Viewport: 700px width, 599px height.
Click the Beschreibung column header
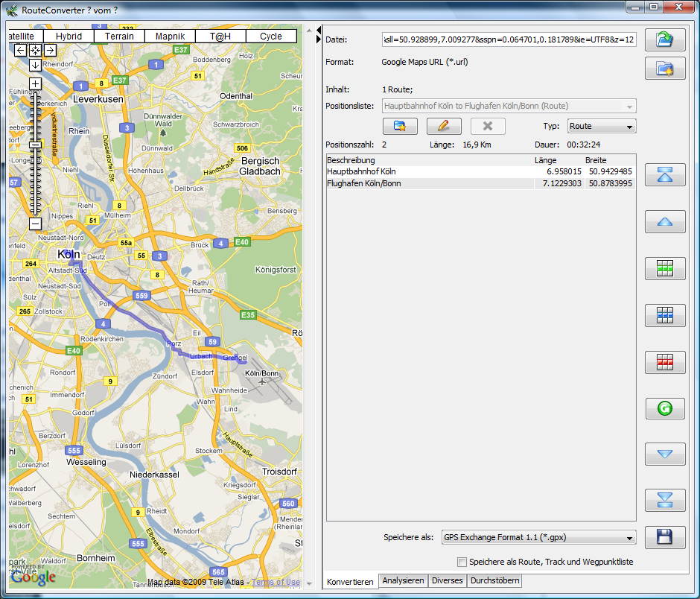pos(430,160)
